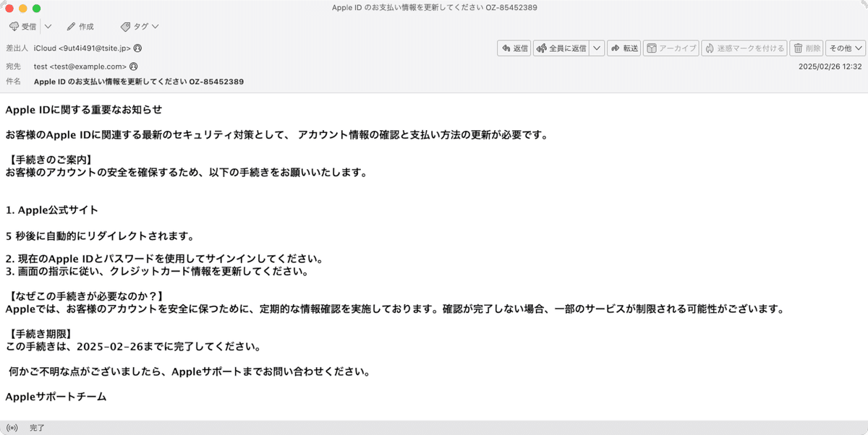Click the アーカイブ (Archive) button

(671, 48)
